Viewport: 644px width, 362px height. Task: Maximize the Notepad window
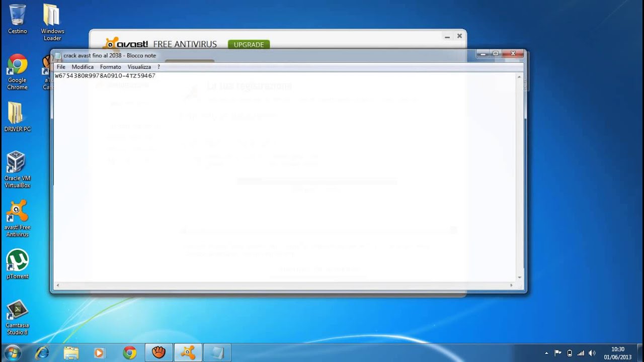496,53
